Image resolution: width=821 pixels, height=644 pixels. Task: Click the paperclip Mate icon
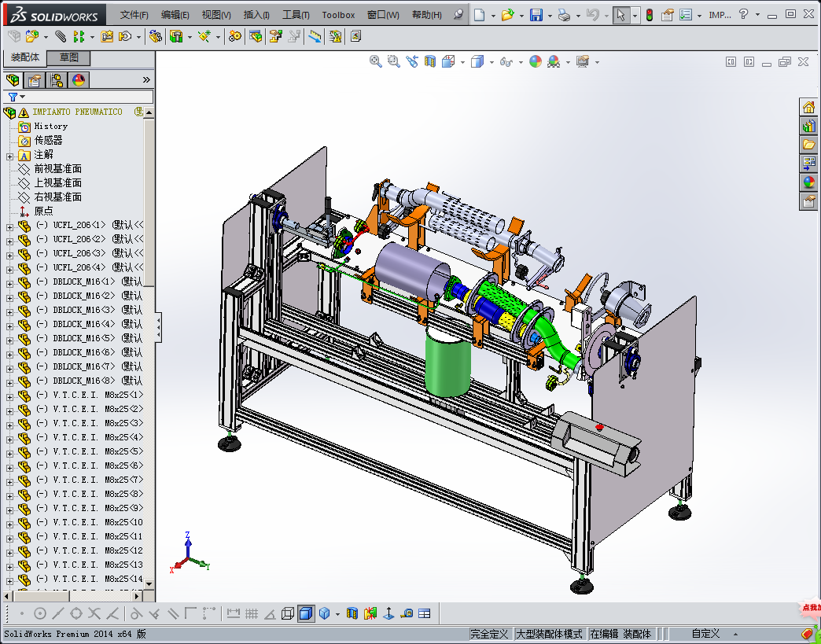[x=61, y=36]
